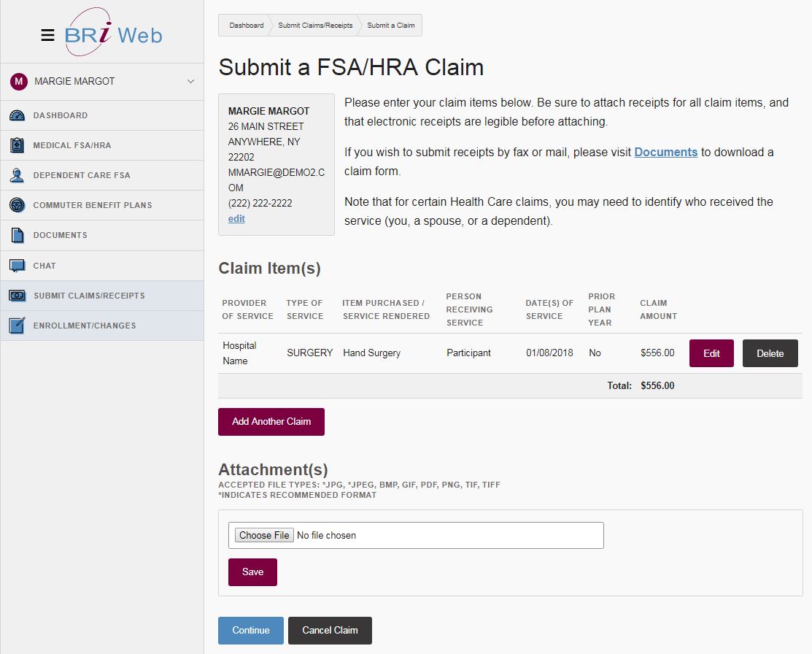The image size is (812, 654).
Task: Choose a receipt file to attach
Action: pos(263,535)
